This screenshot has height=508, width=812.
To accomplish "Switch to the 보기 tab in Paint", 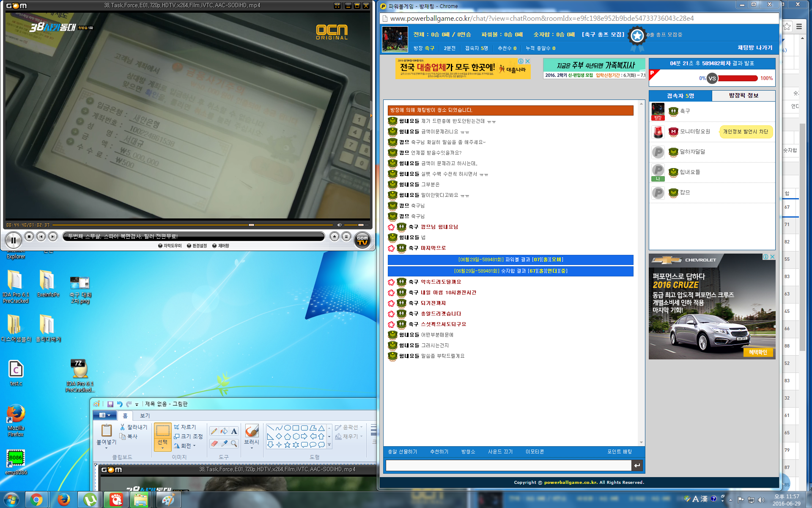I will coord(145,416).
